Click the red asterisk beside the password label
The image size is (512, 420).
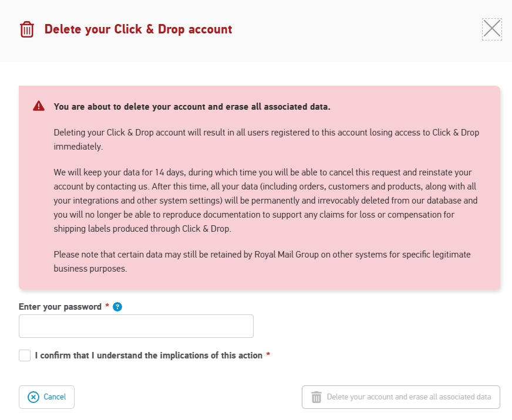(x=107, y=306)
